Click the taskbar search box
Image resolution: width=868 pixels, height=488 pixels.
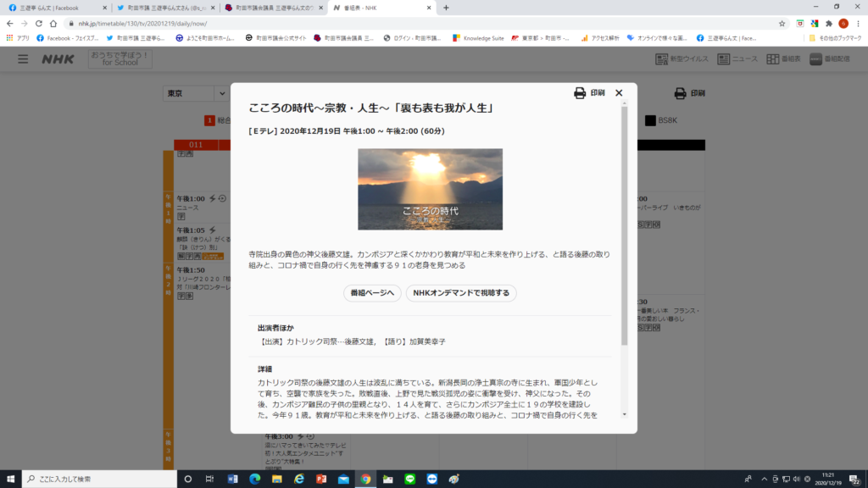(x=100, y=480)
